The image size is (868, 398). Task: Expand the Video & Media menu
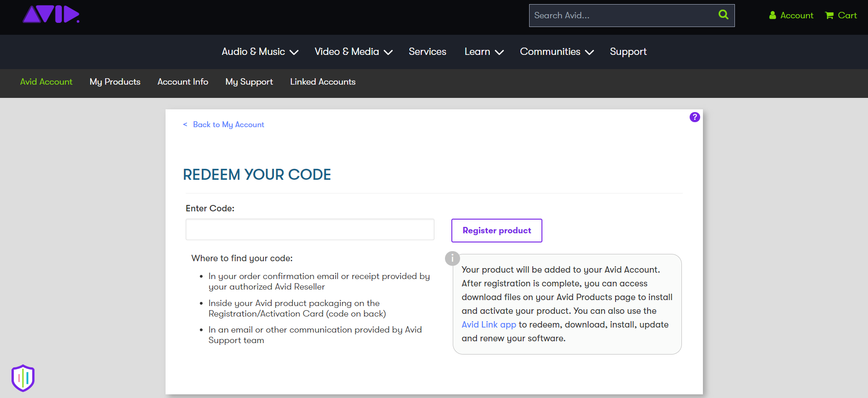[354, 52]
